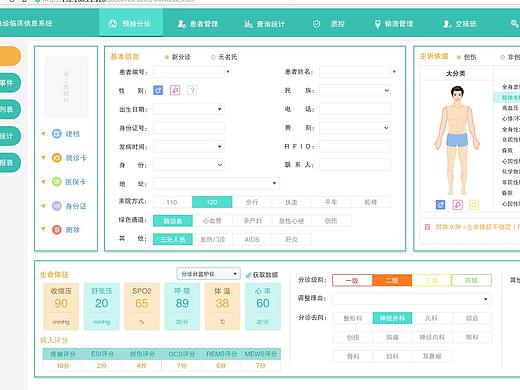Click the RFID input field
520x390 pixels.
coord(355,146)
